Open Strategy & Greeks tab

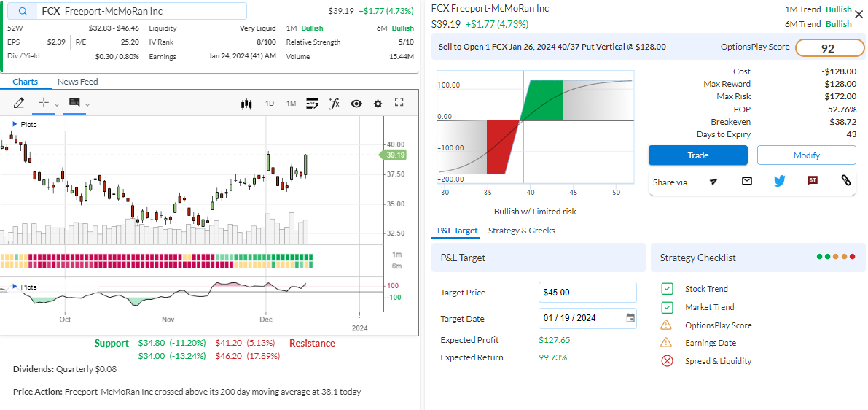(522, 231)
